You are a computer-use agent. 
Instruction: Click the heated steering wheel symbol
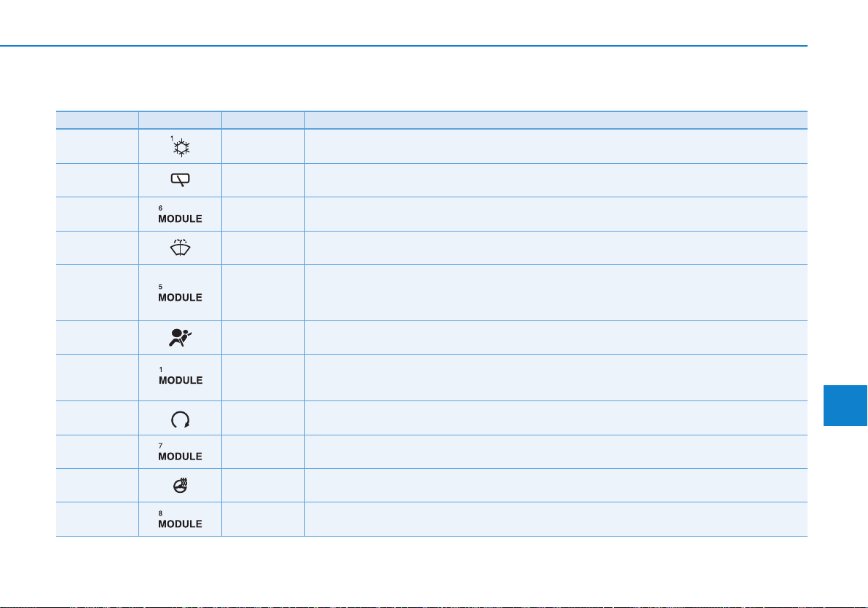pyautogui.click(x=181, y=486)
